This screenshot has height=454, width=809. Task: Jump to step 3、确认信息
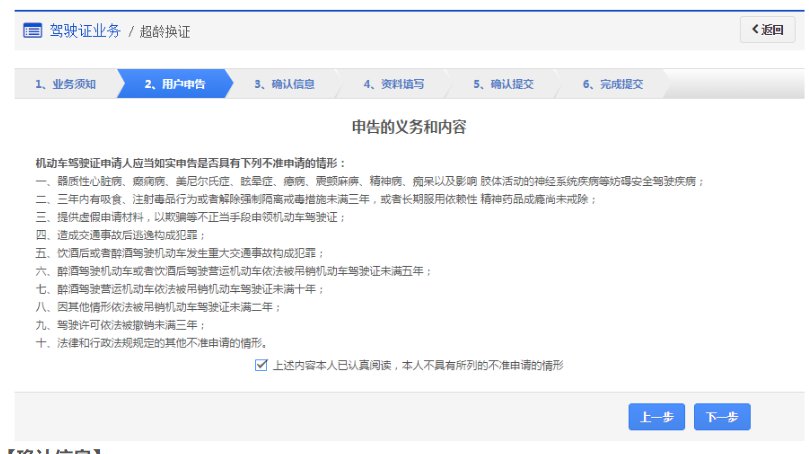pos(284,84)
